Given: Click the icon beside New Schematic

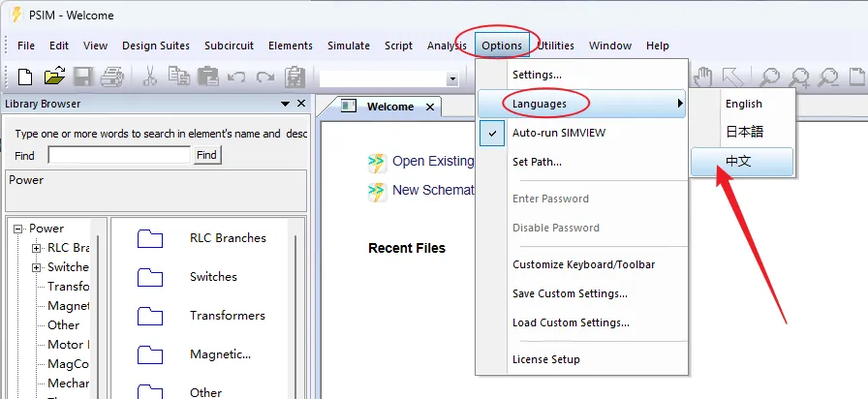Looking at the screenshot, I should (378, 192).
